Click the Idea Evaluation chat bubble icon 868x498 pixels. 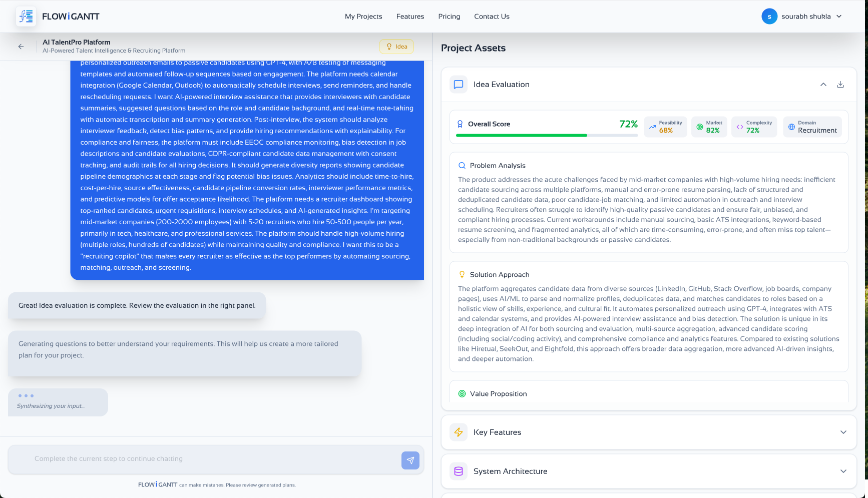coord(458,85)
